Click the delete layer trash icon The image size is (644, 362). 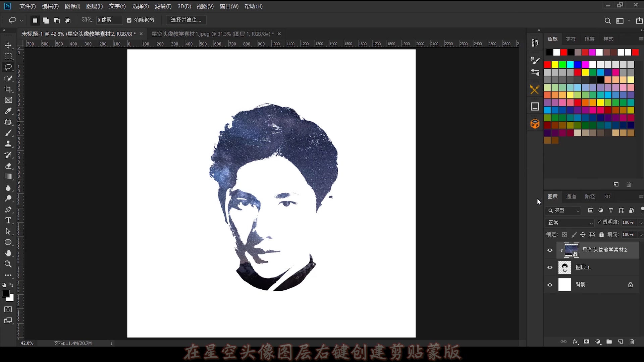coord(632,342)
